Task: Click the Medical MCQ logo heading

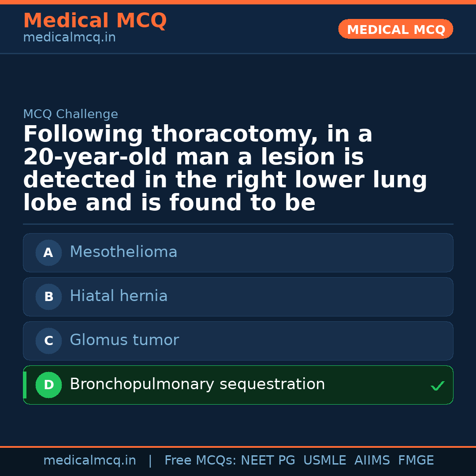Action: coord(95,21)
